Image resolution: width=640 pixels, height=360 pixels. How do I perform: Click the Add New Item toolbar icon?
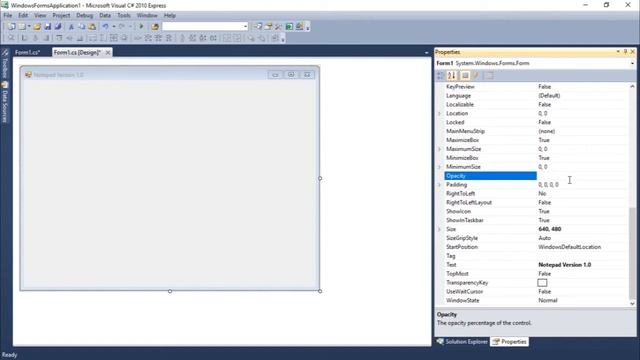21,27
